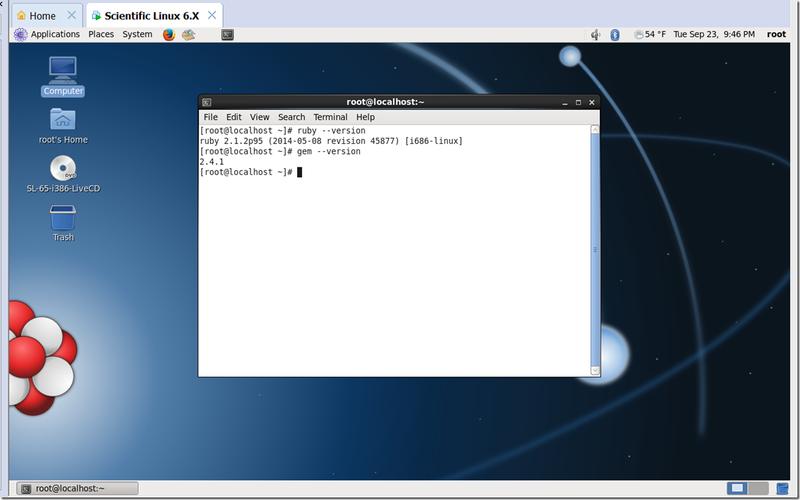Image resolution: width=800 pixels, height=500 pixels.
Task: Open the System menu
Action: point(137,34)
